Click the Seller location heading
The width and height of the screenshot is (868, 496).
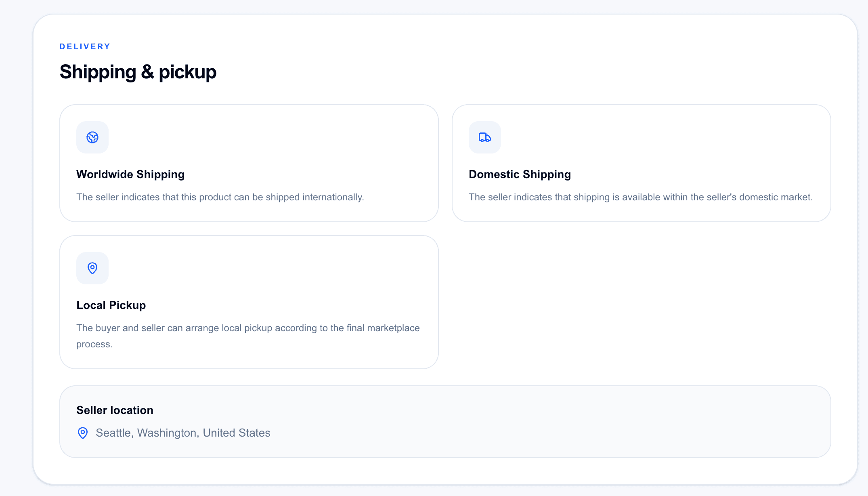pos(115,410)
